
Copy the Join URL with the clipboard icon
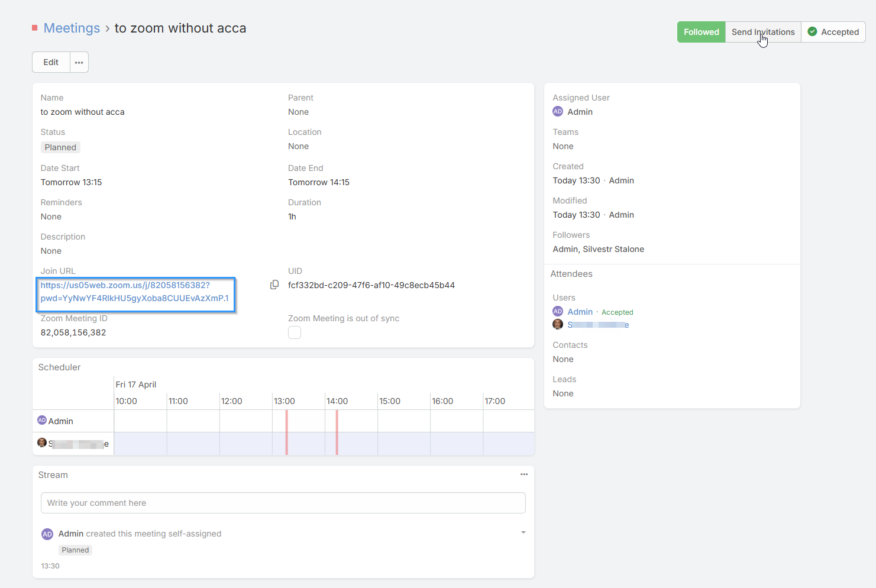274,285
